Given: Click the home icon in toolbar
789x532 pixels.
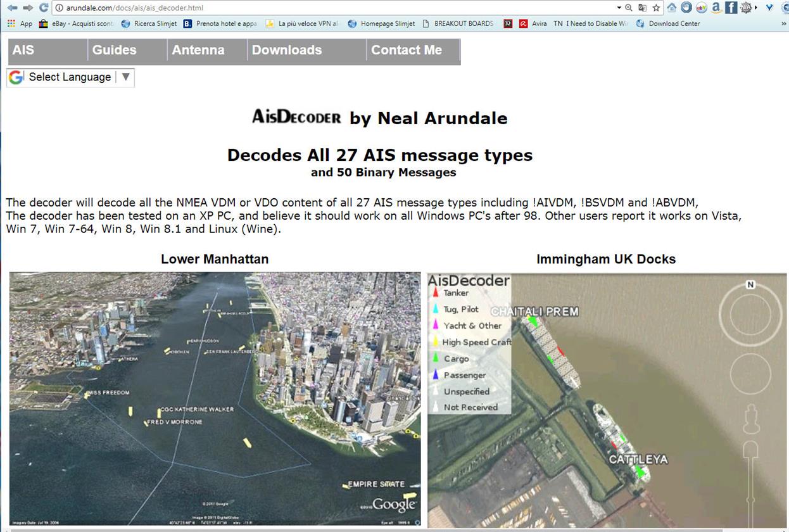Looking at the screenshot, I should (x=671, y=8).
